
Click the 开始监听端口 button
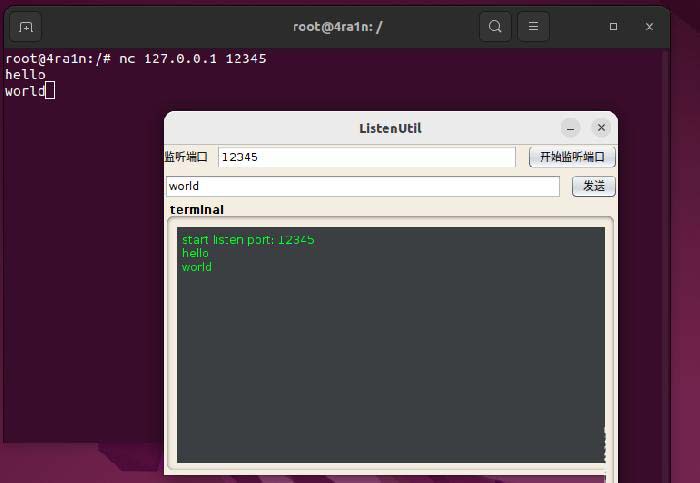pos(572,157)
